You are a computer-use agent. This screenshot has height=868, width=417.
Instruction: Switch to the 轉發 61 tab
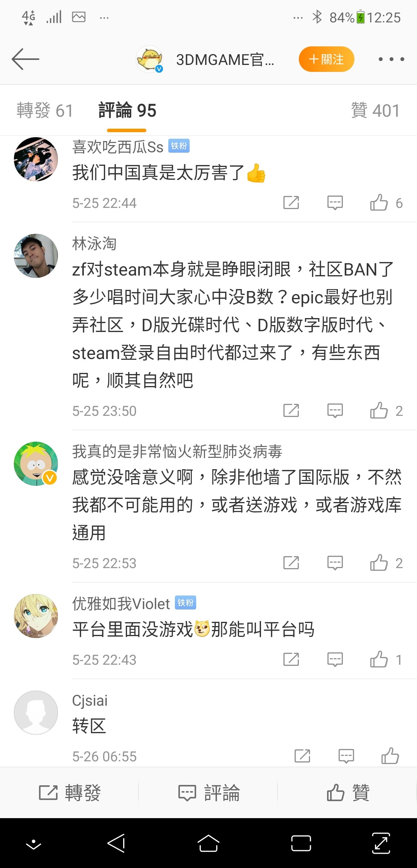[x=45, y=111]
